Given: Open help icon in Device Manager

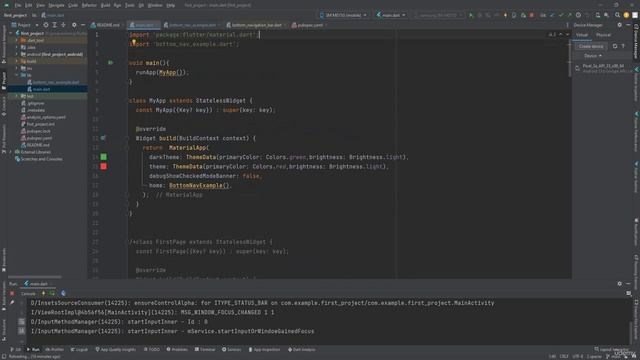Looking at the screenshot, I should 623,46.
